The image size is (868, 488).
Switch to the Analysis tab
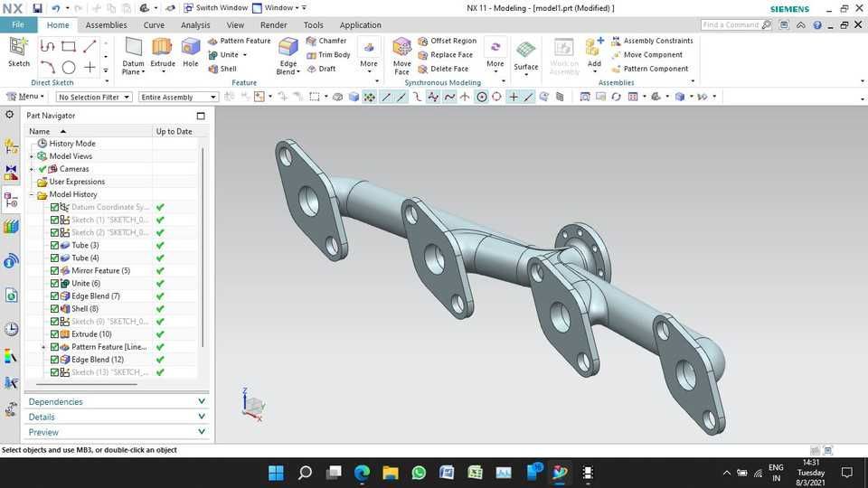[195, 25]
